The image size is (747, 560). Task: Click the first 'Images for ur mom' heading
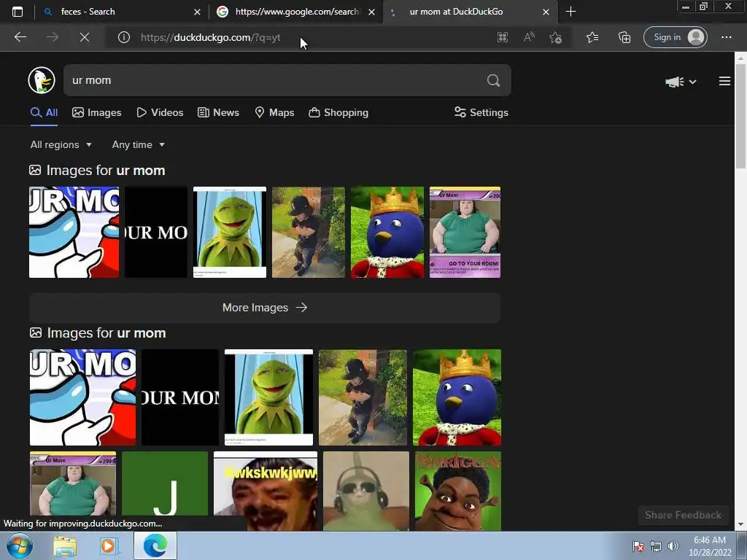click(97, 171)
